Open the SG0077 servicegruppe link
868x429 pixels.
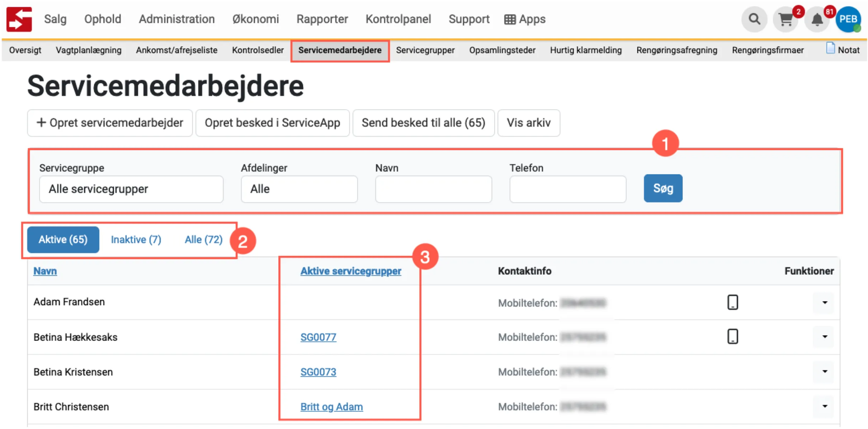pos(318,337)
